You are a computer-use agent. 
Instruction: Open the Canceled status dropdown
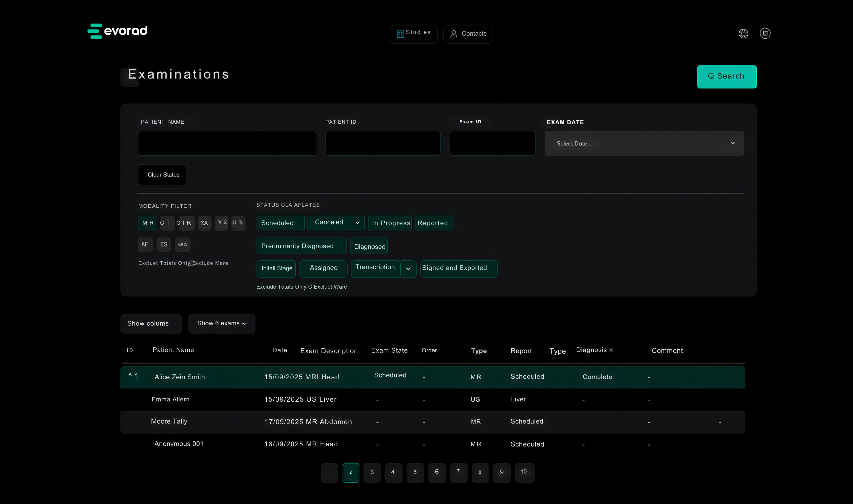pyautogui.click(x=357, y=223)
